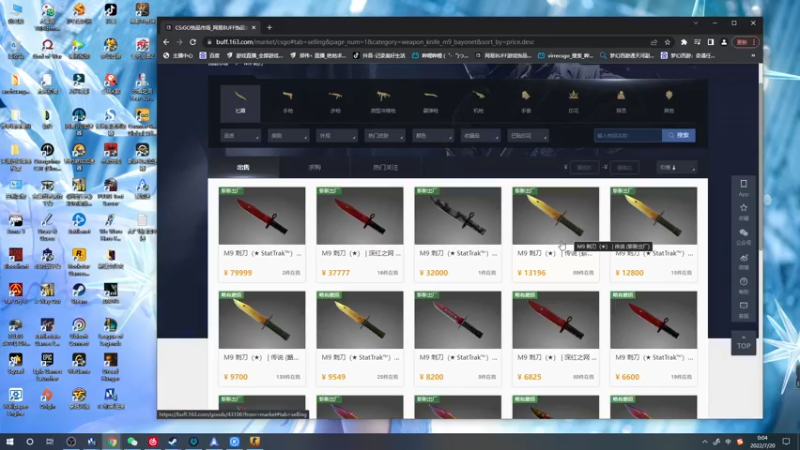
Task: Open the Baidu (百度) bookmark
Action: click(x=210, y=56)
